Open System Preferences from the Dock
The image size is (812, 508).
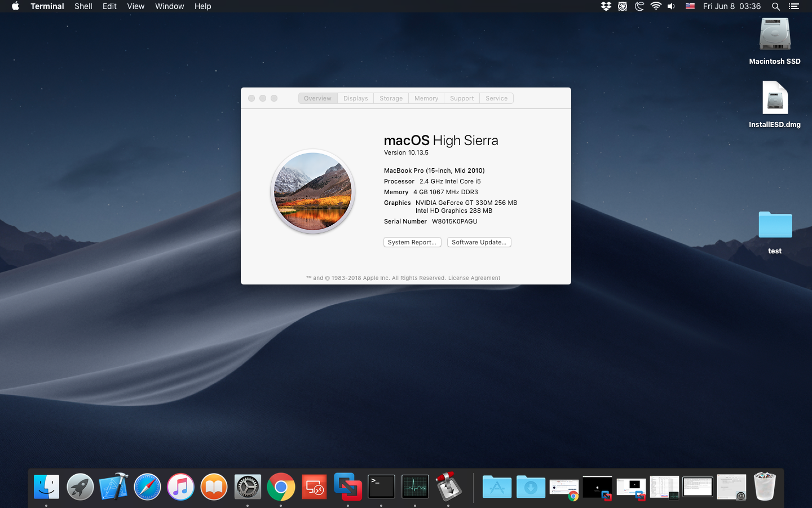[248, 487]
